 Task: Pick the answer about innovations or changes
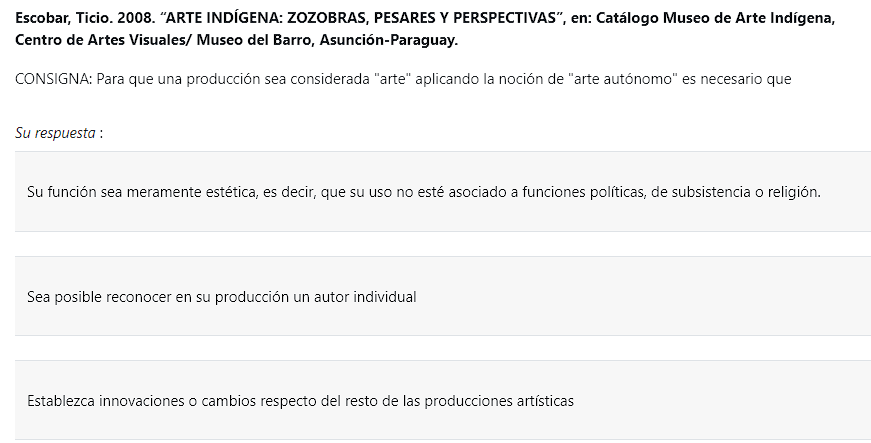443,400
